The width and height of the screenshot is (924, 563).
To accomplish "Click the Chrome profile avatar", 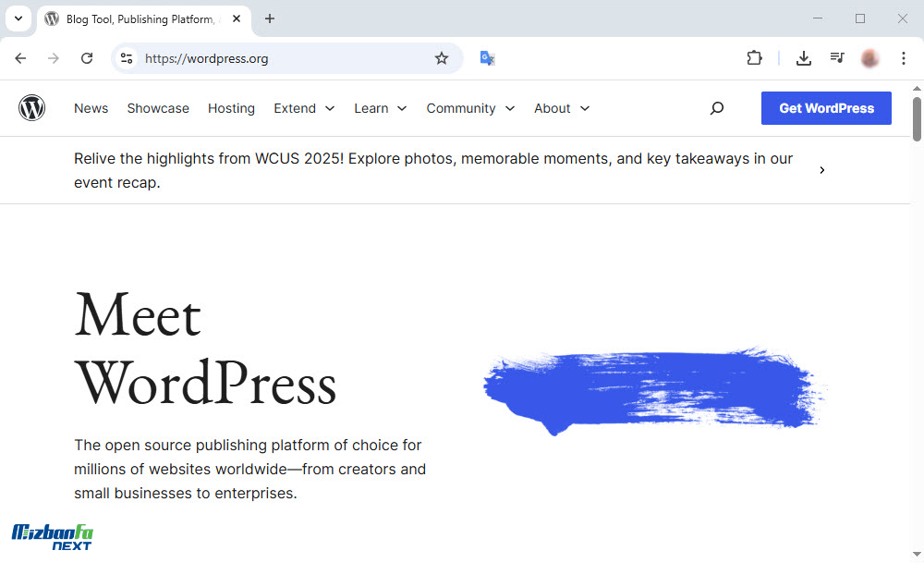I will coord(869,58).
